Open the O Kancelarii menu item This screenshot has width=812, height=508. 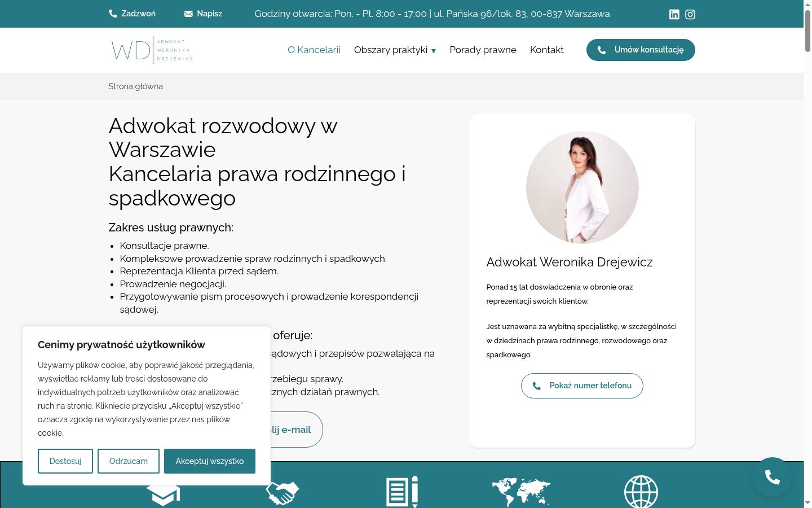tap(314, 50)
